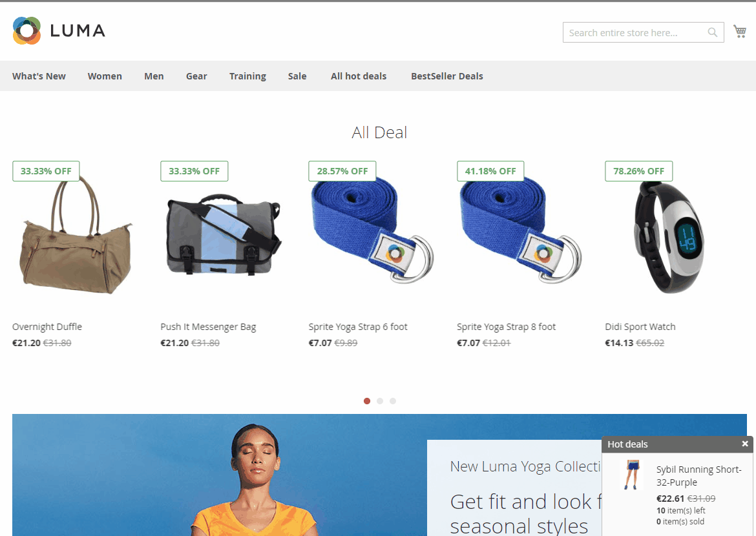Open the Men menu
This screenshot has width=756, height=536.
pos(154,76)
